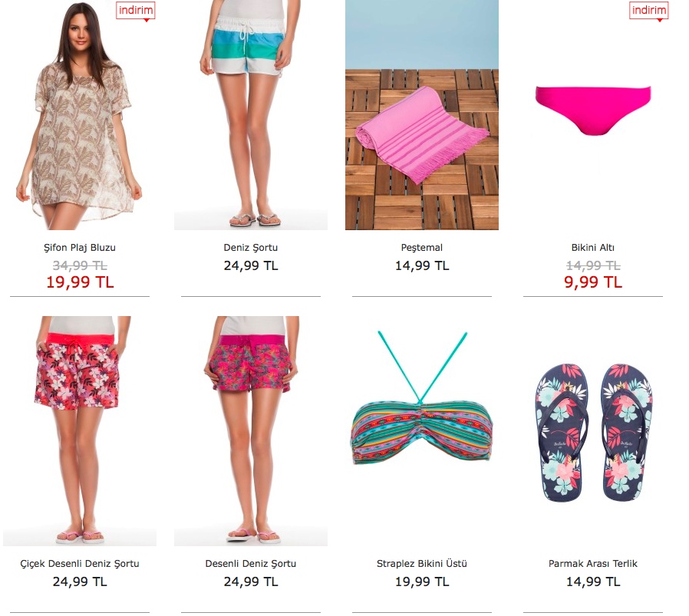Open the striped Deniz Şortu product image
The image size is (689, 616).
[251, 115]
